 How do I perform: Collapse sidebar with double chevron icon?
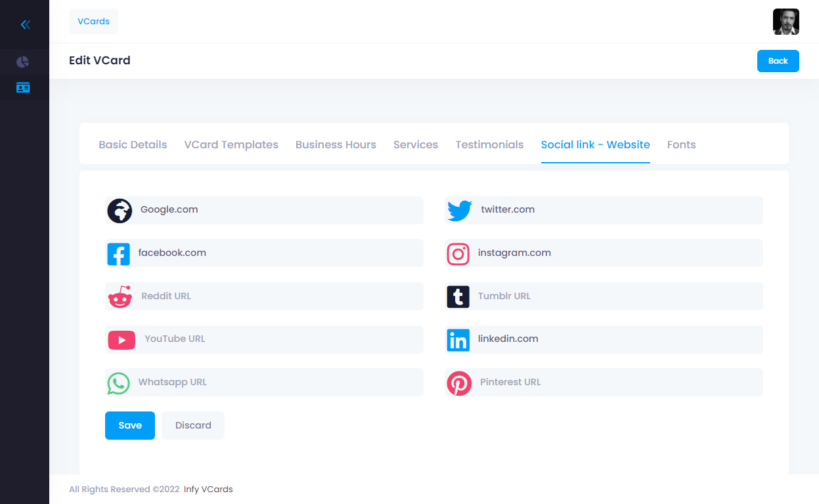pyautogui.click(x=25, y=25)
